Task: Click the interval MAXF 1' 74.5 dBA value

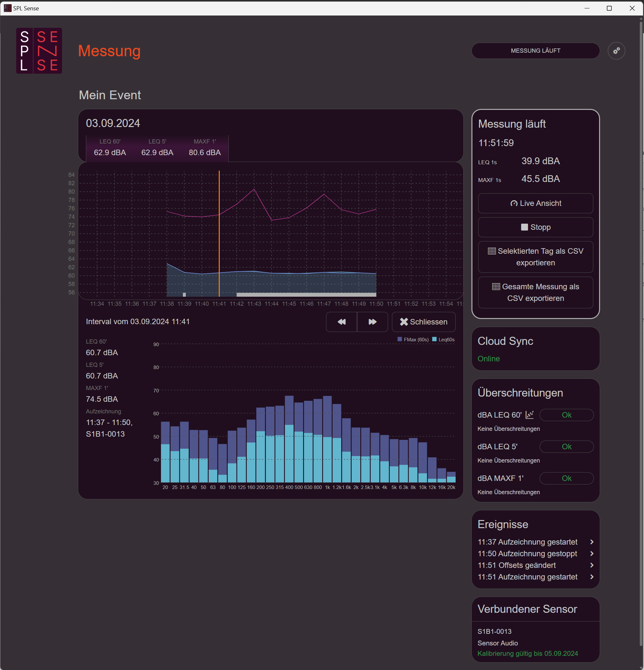Action: [102, 399]
